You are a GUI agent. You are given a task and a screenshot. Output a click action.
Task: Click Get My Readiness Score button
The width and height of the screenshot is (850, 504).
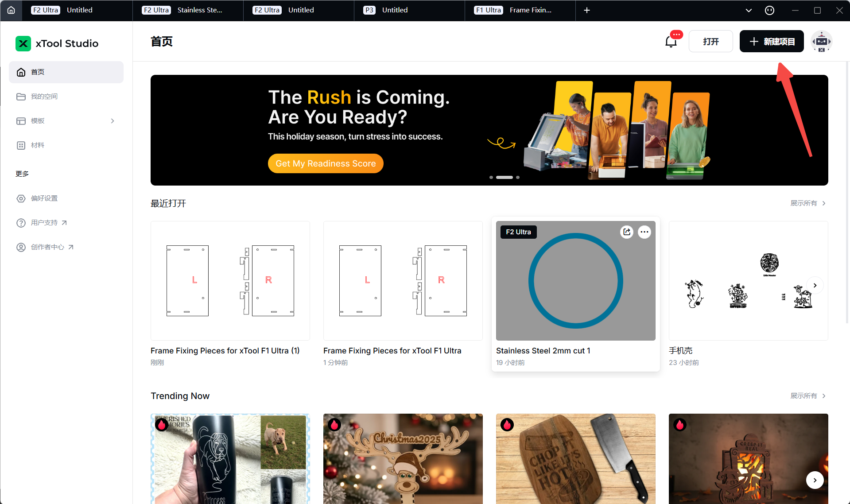(326, 163)
